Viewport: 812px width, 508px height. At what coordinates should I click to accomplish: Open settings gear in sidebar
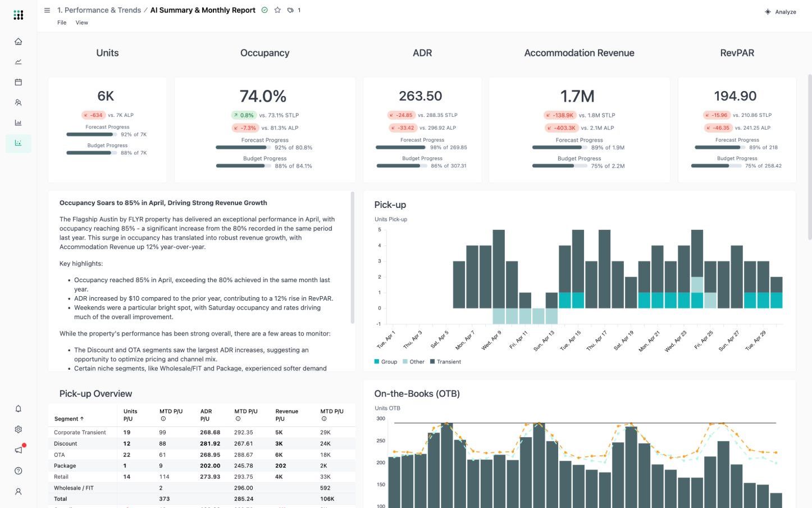(x=18, y=429)
